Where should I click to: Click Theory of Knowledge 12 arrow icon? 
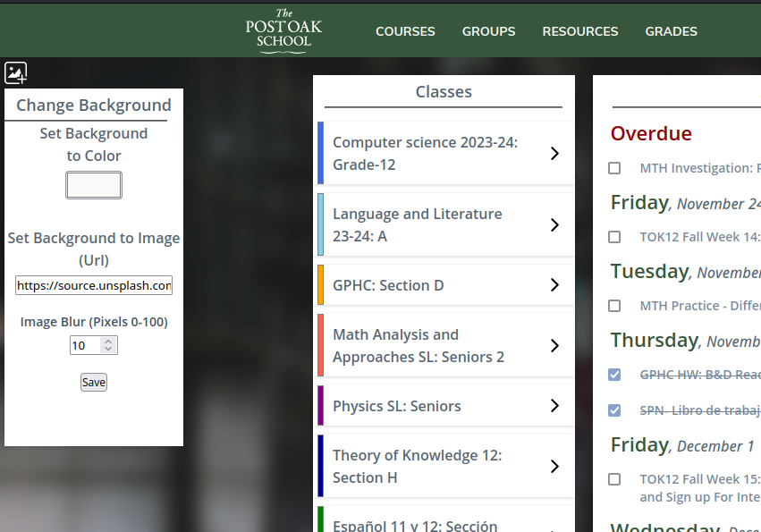(554, 467)
